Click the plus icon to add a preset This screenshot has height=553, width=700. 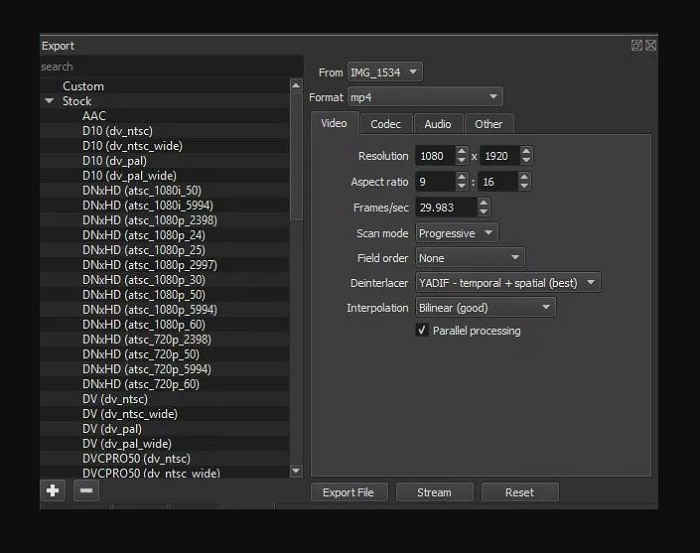[x=52, y=491]
